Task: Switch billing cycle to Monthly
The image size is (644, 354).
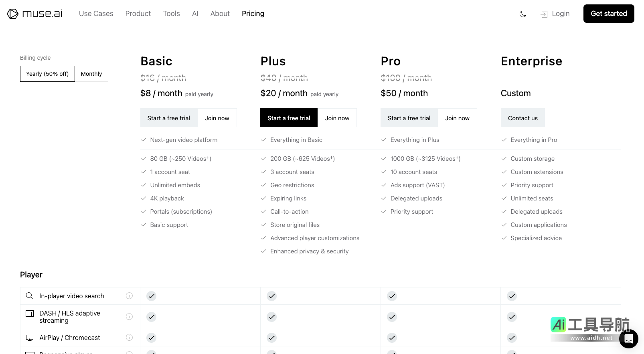Action: point(91,74)
